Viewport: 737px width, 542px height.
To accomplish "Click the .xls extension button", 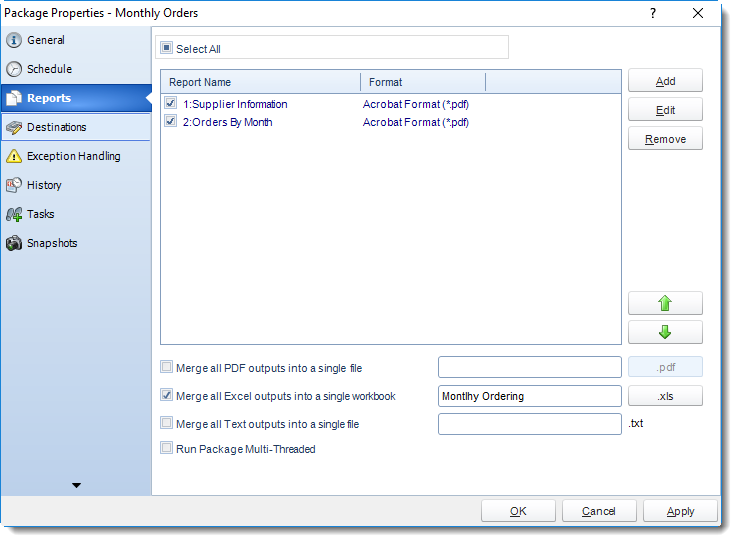I will tap(665, 396).
